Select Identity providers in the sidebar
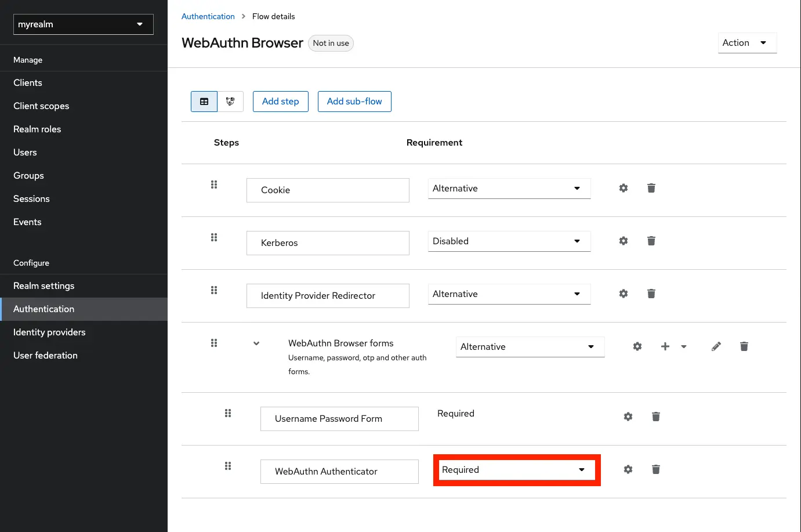Screen dimensions: 801x532 pyautogui.click(x=49, y=332)
